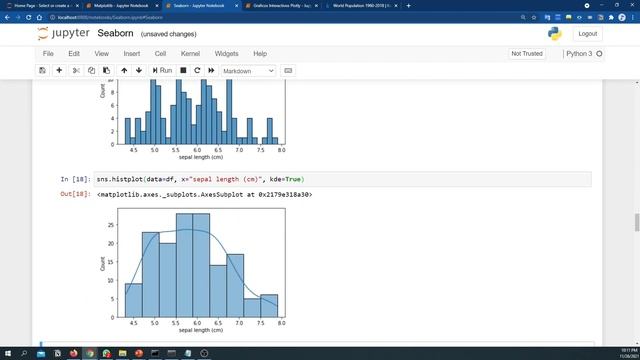Screen dimensions: 640x360
Task: Interrupt the kernel with stop icon
Action: pyautogui.click(x=183, y=71)
